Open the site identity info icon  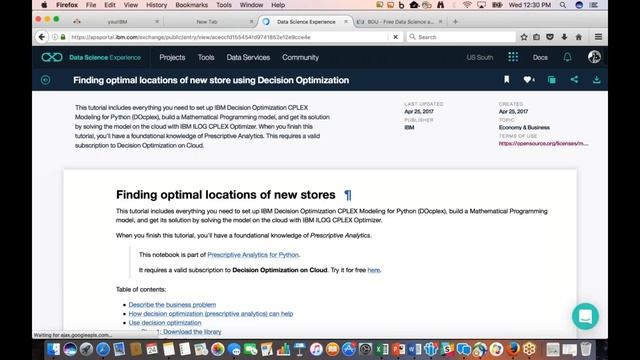55,37
